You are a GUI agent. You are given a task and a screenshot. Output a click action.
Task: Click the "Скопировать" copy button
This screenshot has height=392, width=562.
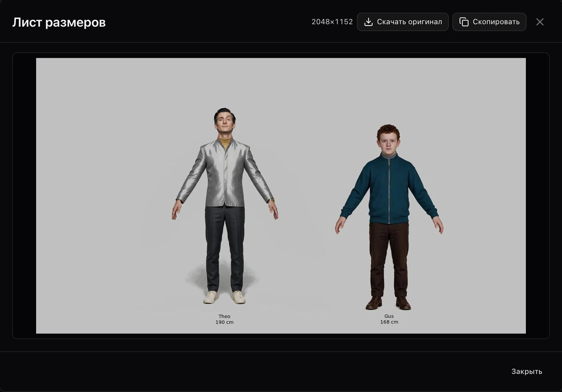(x=489, y=22)
